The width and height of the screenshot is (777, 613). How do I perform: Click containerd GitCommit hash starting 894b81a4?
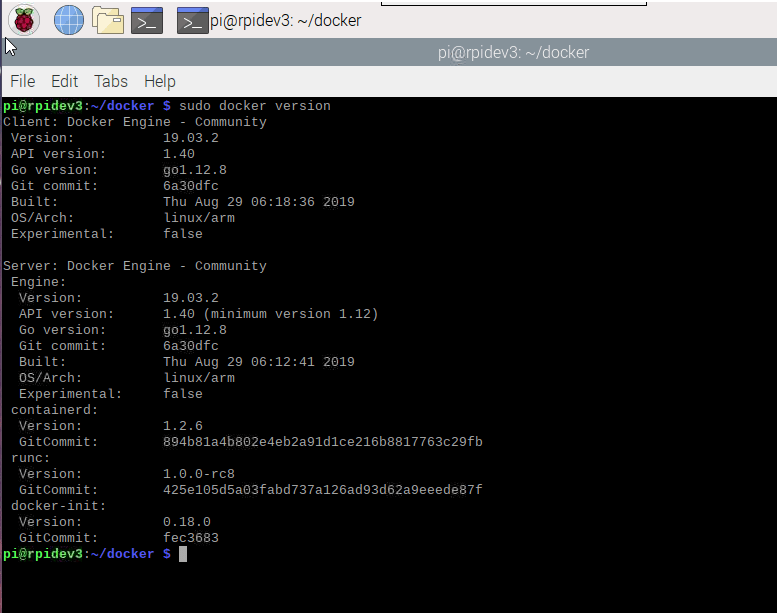tap(323, 442)
